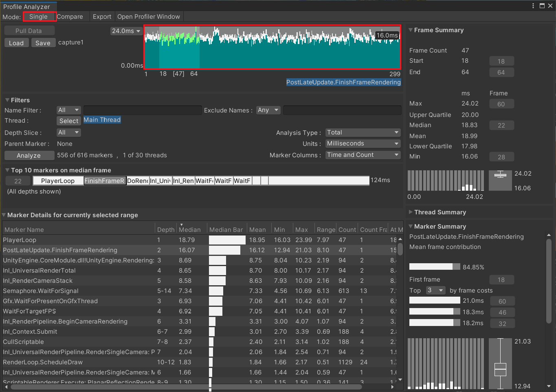Open the Profile Analyzer options menu
Image resolution: width=556 pixels, height=392 pixels.
[x=533, y=5]
